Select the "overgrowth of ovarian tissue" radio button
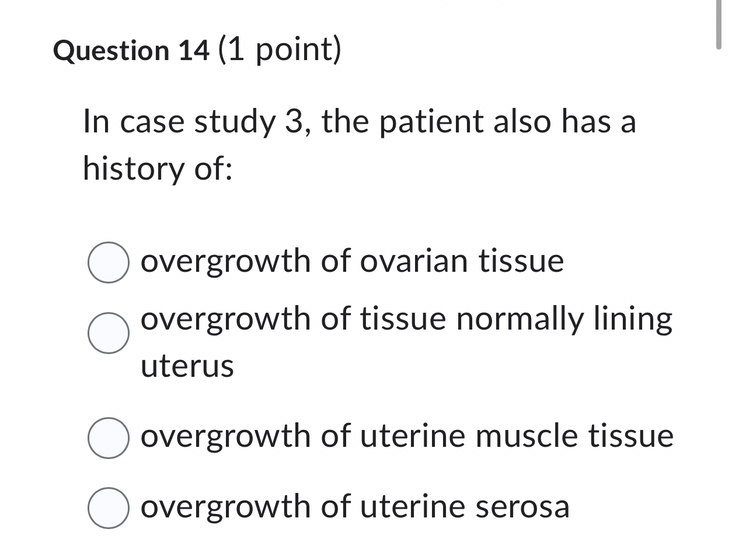The height and width of the screenshot is (560, 753). pos(108,262)
